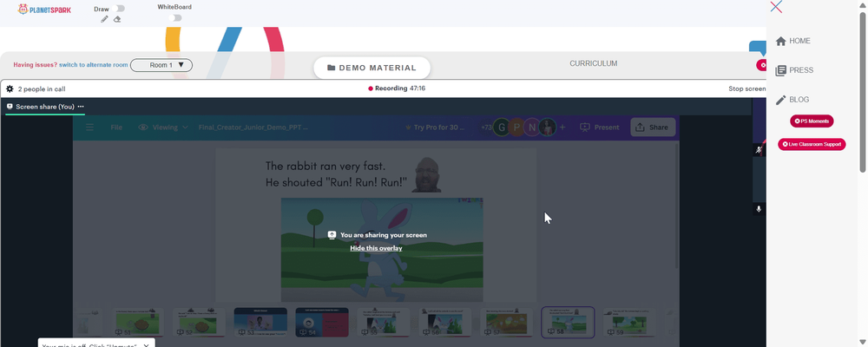Image resolution: width=868 pixels, height=347 pixels.
Task: Click the photo collaborator avatar
Action: tap(548, 128)
